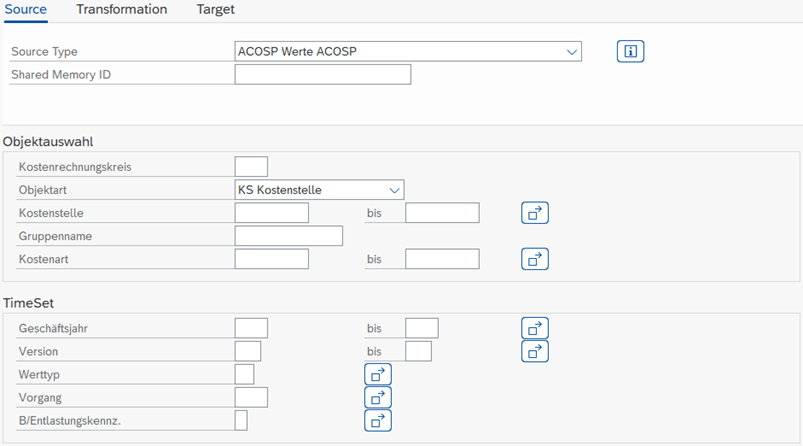The width and height of the screenshot is (803, 446).
Task: Switch to the Transformation tab
Action: click(x=122, y=9)
